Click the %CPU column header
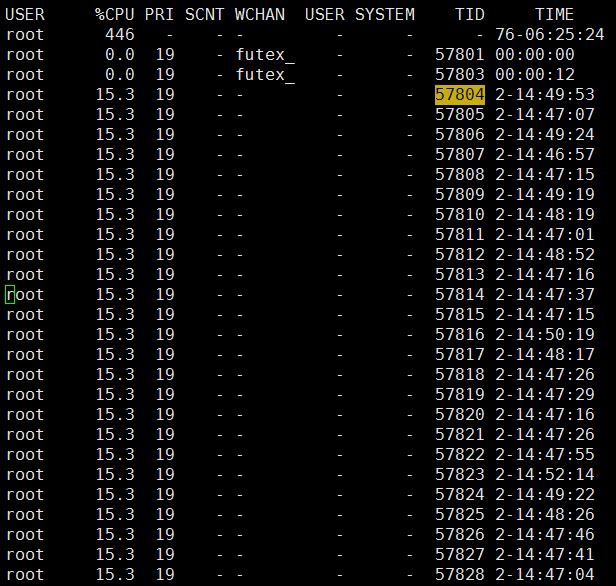The height and width of the screenshot is (586, 616). click(x=115, y=15)
